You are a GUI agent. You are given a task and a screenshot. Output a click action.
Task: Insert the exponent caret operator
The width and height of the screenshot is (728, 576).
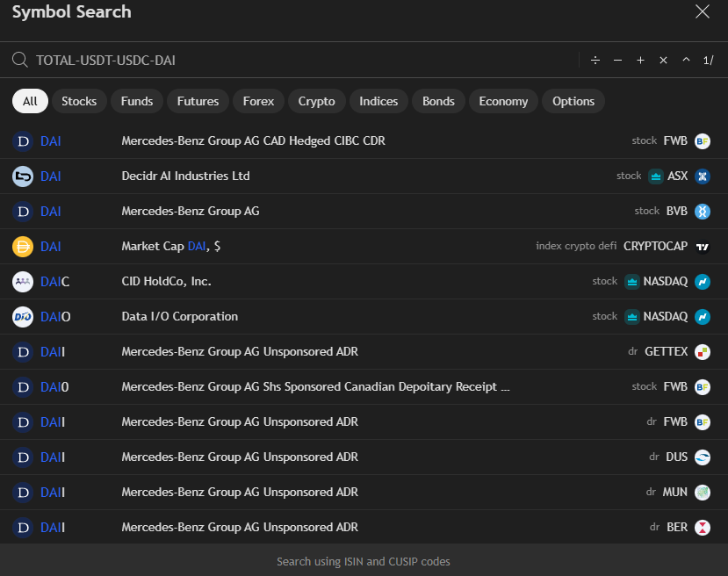tap(686, 61)
